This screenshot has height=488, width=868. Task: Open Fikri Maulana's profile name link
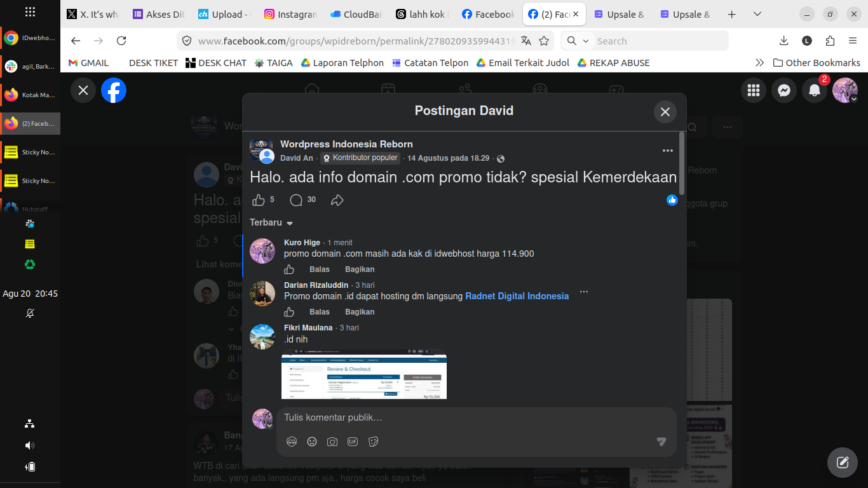(x=308, y=328)
